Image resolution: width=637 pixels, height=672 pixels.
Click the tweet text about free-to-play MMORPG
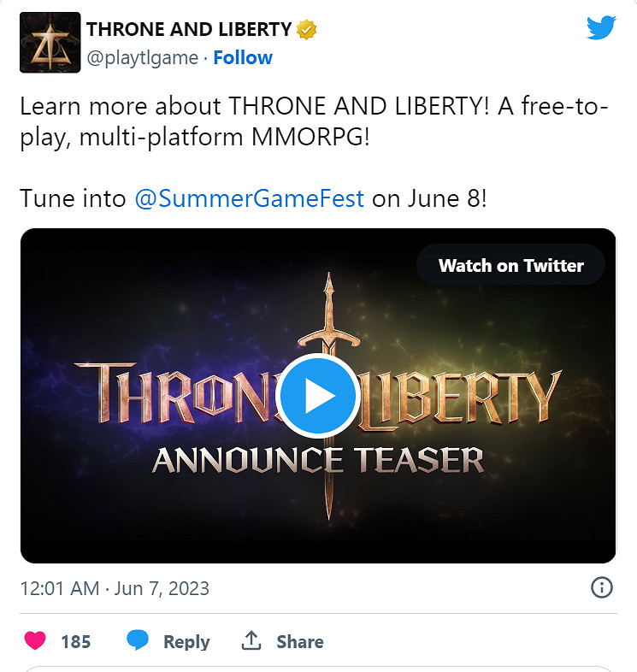(314, 121)
